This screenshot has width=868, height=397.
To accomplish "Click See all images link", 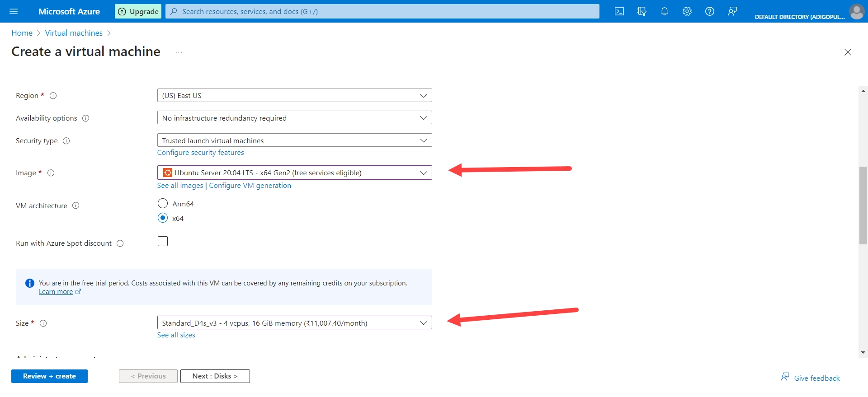I will point(180,186).
